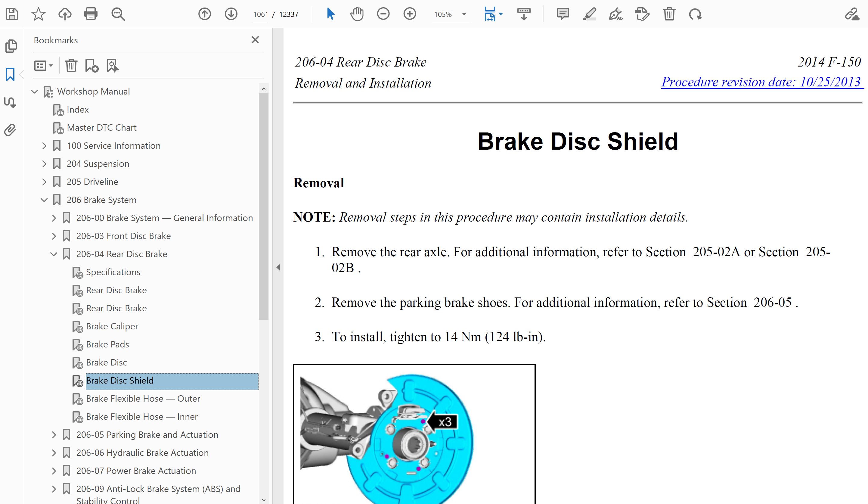868x504 pixels.
Task: Open the Procedure revision date link
Action: coord(761,82)
